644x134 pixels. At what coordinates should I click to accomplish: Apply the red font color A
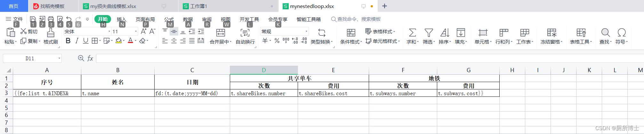(130, 41)
